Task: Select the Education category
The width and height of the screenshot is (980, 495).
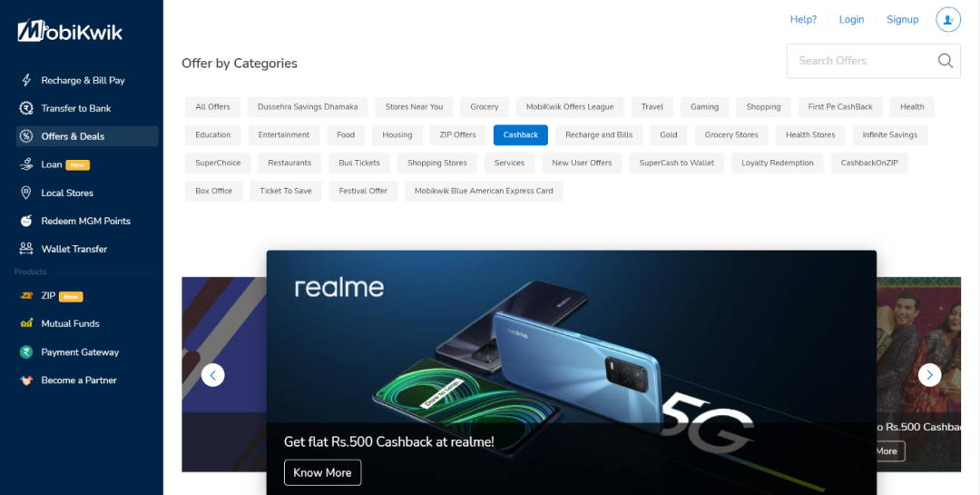Action: coord(212,135)
